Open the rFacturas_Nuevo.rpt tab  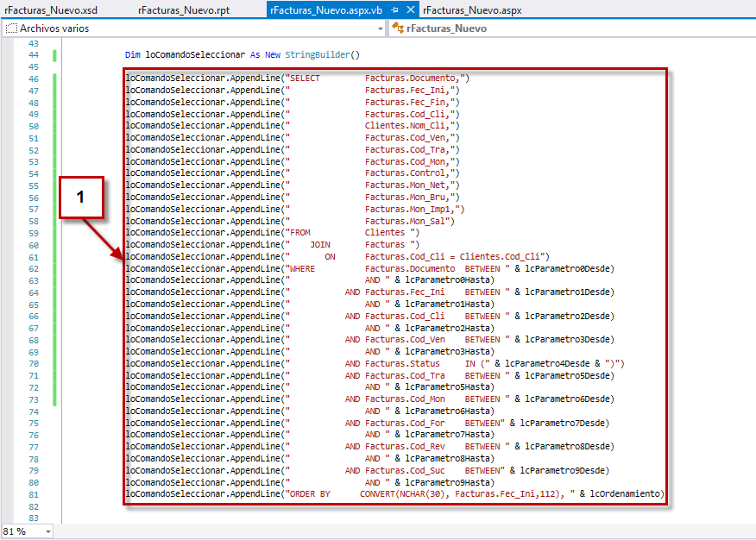(x=183, y=10)
